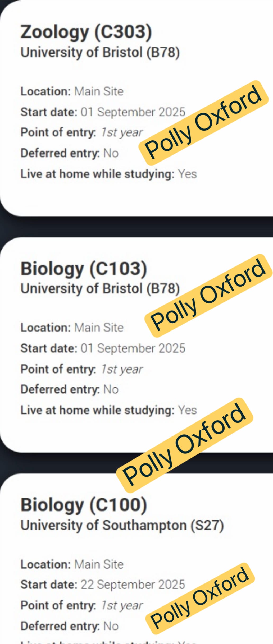Select Deferred entry line in Zoology card
Image resolution: width=273 pixels, height=644 pixels.
click(x=70, y=153)
